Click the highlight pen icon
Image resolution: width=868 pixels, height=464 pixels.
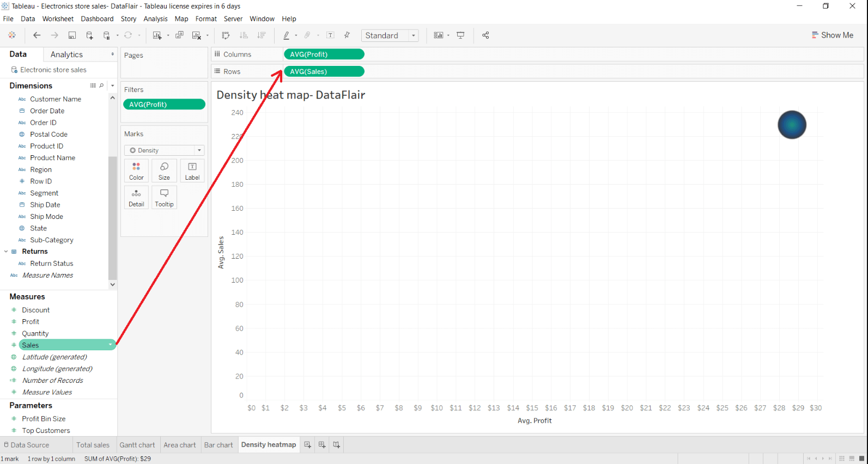click(x=287, y=35)
